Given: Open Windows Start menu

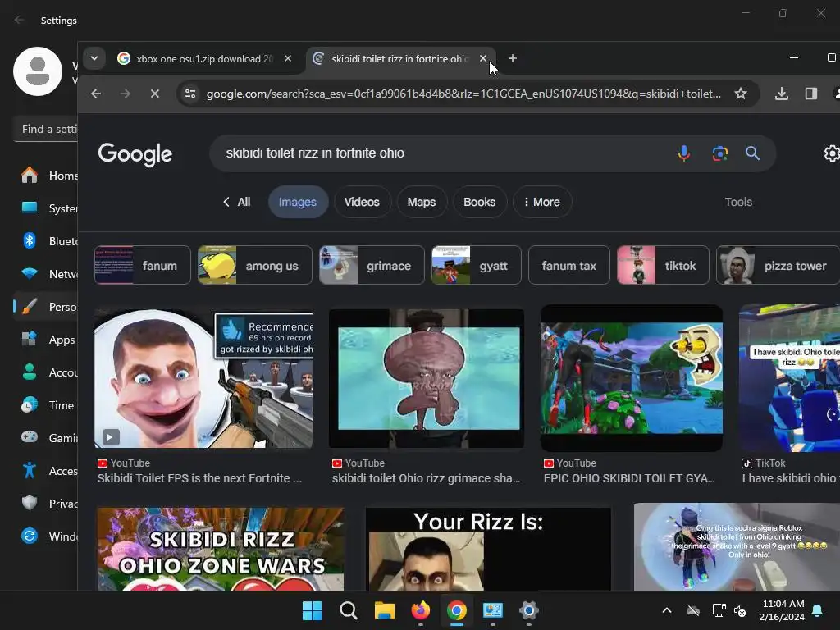Looking at the screenshot, I should point(313,610).
